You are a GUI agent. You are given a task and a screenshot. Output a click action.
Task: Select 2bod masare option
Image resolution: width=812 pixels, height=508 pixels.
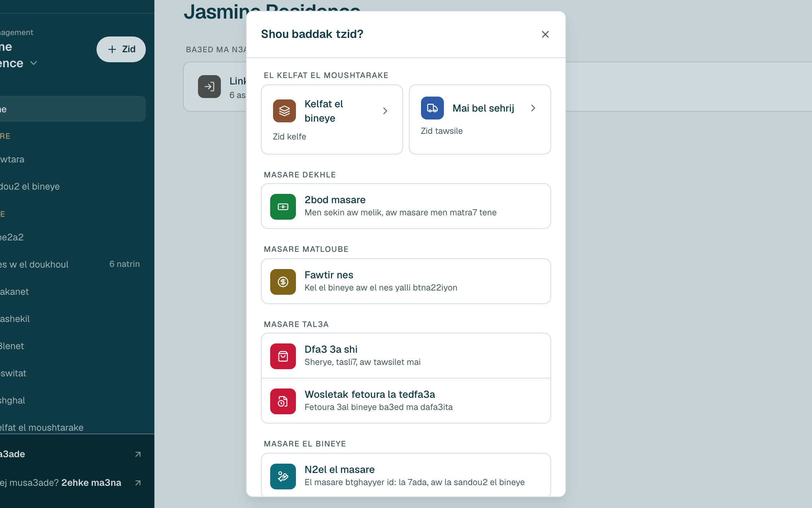point(406,206)
